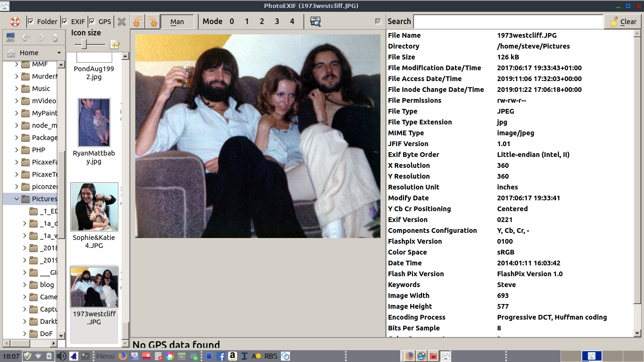Click the thumbnail list vertical scrollbar
The width and height of the screenshot is (644, 362).
[x=125, y=331]
